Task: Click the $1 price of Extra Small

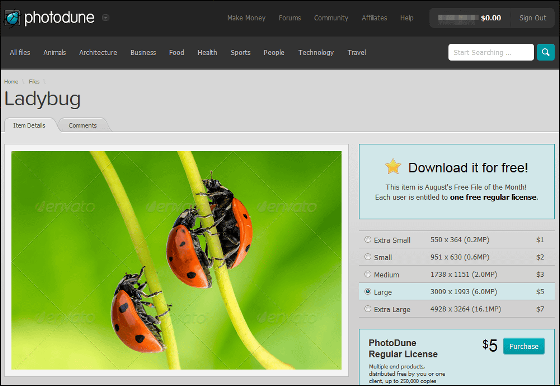Action: click(x=540, y=240)
